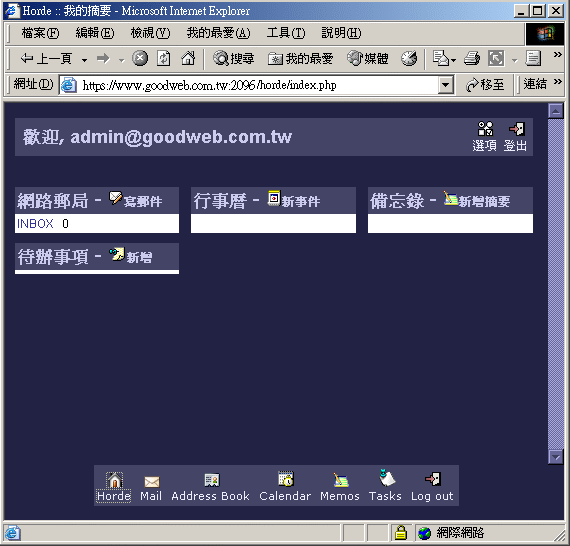Click the 選項 options icon in header
The width and height of the screenshot is (570, 546).
485,128
